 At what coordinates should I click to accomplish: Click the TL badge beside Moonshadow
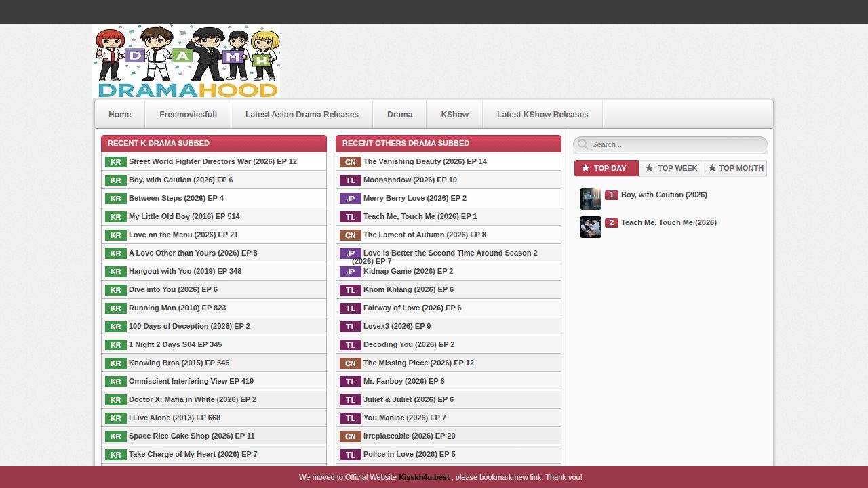[x=351, y=180]
